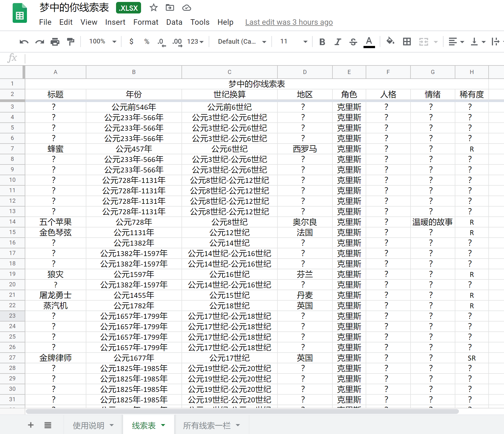Screen dimensions: 504x434
Task: Select column C header
Action: (230, 72)
